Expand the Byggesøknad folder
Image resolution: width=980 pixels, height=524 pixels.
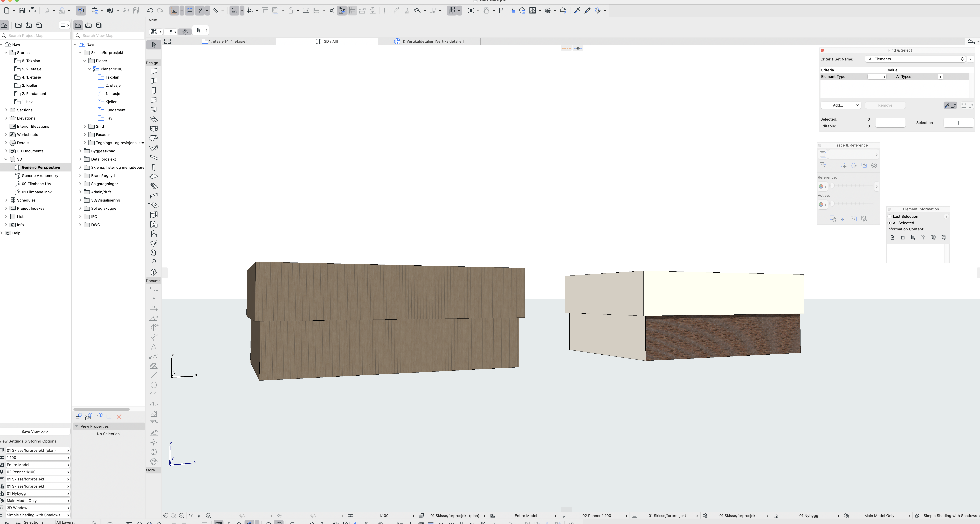[x=80, y=151]
